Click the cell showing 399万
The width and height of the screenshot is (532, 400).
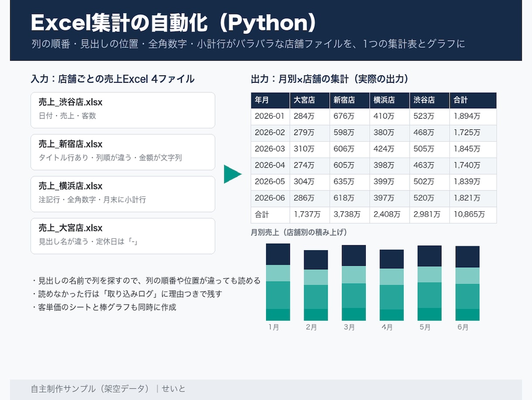tap(390, 182)
